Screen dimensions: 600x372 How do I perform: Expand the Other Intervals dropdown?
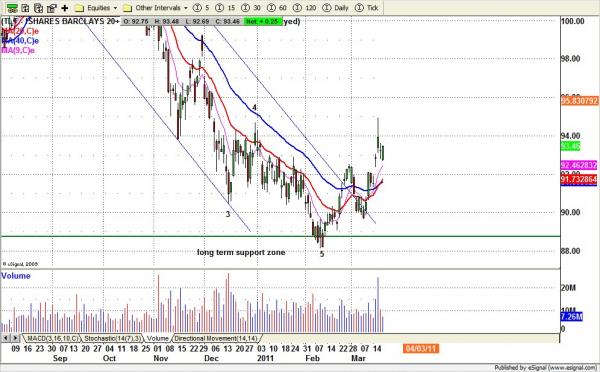[x=156, y=8]
